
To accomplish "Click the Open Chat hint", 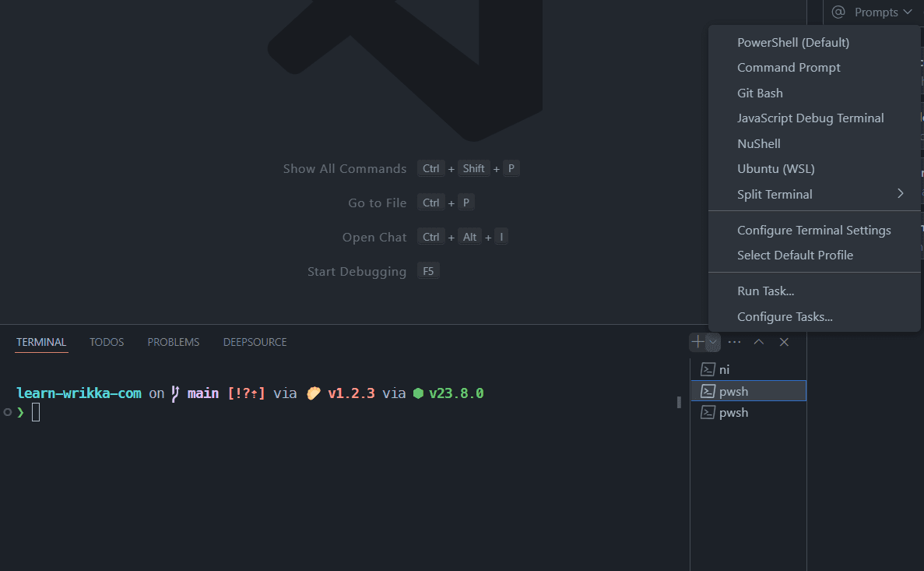I will [x=374, y=237].
